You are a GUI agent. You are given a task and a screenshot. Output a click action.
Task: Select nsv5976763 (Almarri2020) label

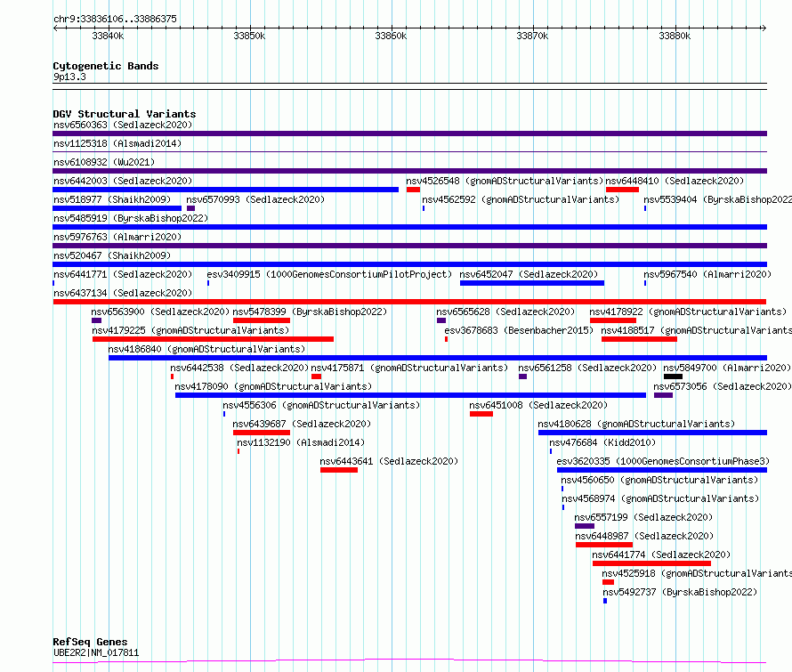coord(117,237)
